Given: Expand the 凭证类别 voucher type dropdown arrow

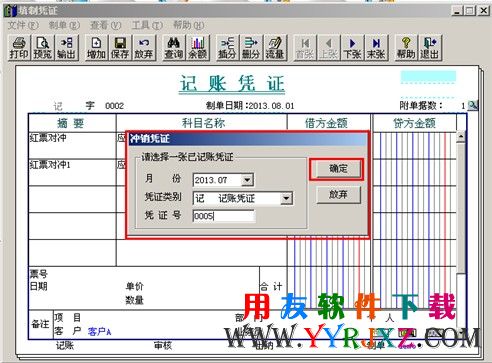Looking at the screenshot, I should (x=286, y=199).
